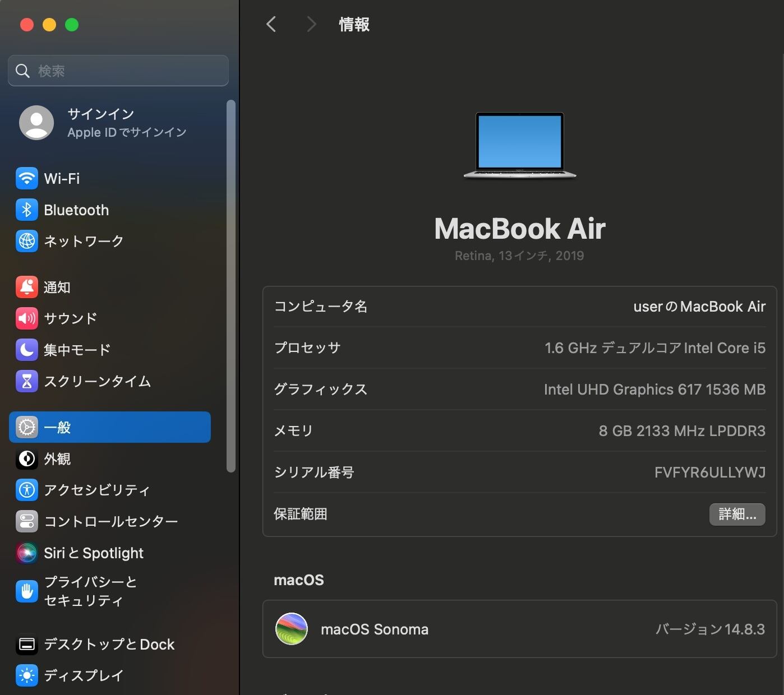784x695 pixels.
Task: Click the serial number 'FVFYR6ULLYWJ'
Action: 710,472
